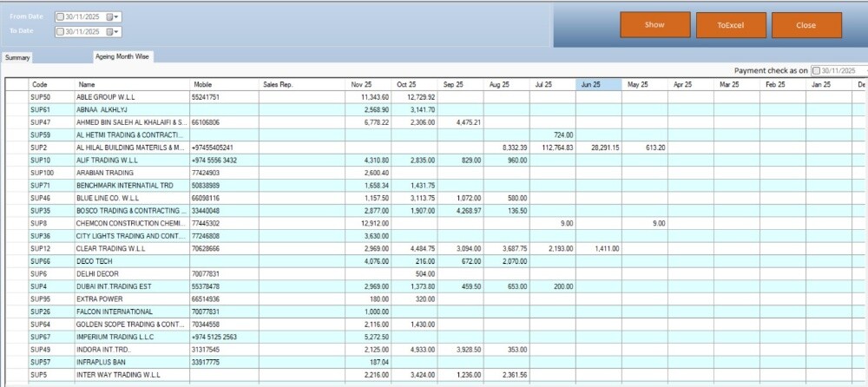Click the 613.20 May 25 amount
This screenshot has height=387, width=868.
(644, 148)
